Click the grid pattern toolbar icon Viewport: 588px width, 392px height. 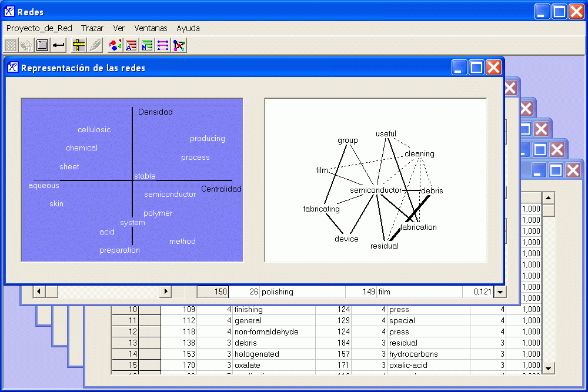click(x=11, y=45)
